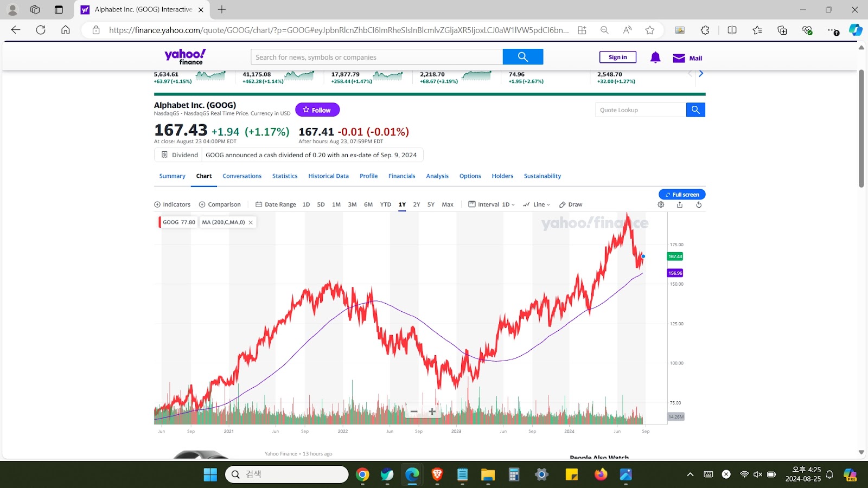Open the Copilot sidebar icon

(x=856, y=30)
